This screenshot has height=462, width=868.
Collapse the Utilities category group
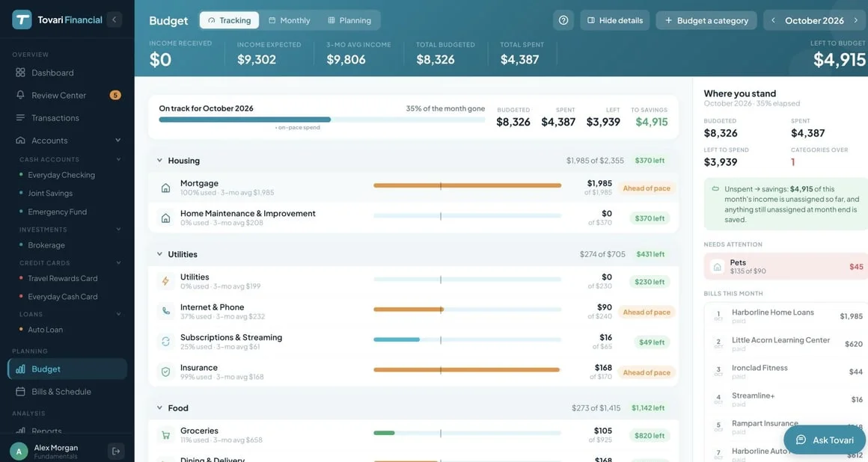click(159, 254)
